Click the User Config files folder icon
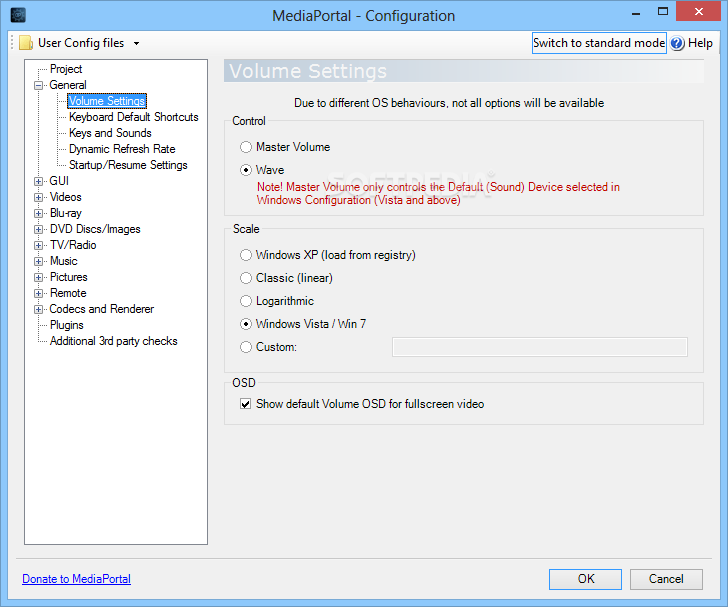The height and width of the screenshot is (607, 728). (x=26, y=43)
